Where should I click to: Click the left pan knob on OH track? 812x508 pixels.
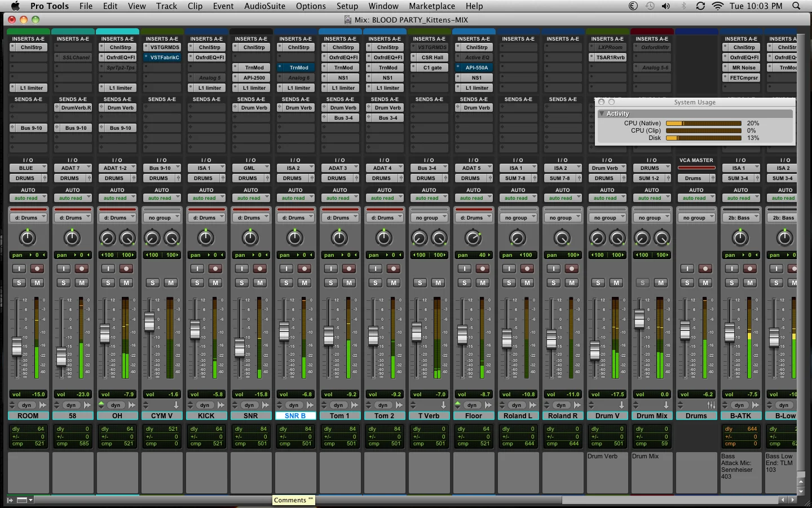[107, 239]
